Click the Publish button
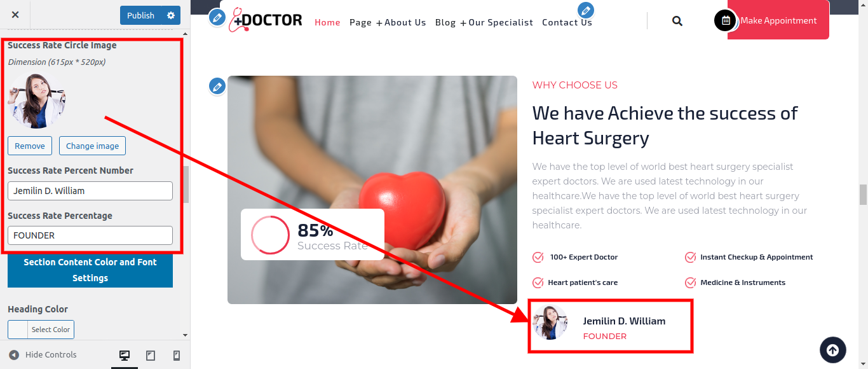This screenshot has height=369, width=868. (140, 15)
